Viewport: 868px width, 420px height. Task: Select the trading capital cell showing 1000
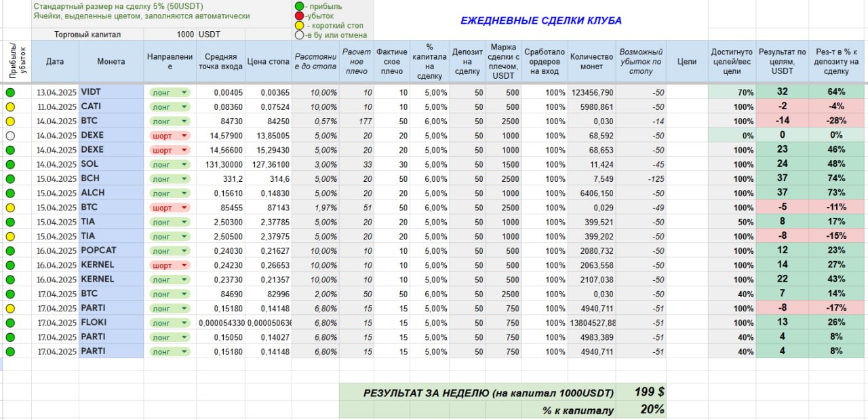coord(183,34)
